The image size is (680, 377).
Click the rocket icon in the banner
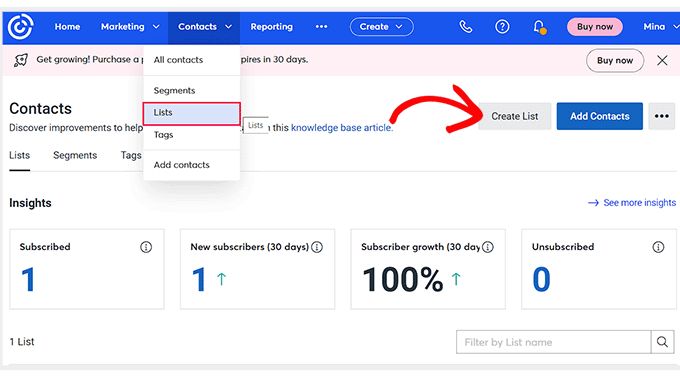[20, 60]
